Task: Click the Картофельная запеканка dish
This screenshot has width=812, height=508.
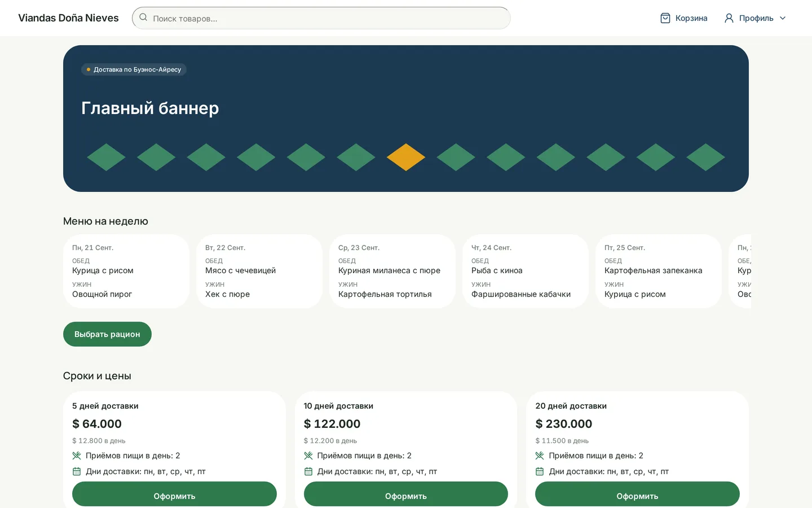Action: tap(654, 270)
